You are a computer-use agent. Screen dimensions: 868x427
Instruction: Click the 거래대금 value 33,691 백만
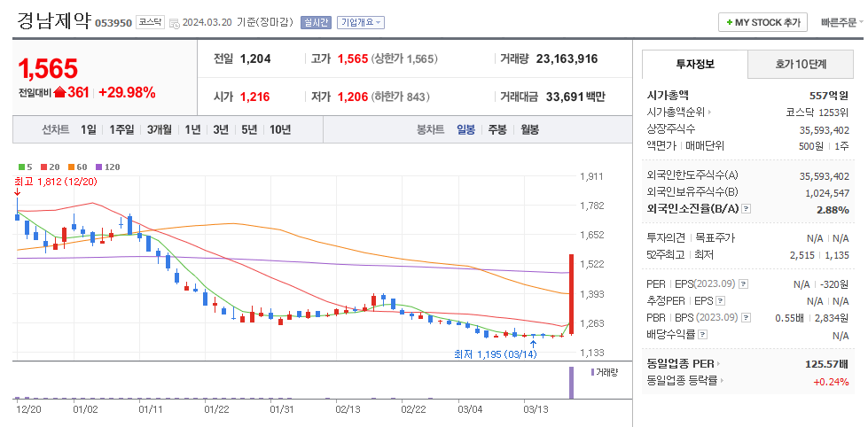pyautogui.click(x=575, y=97)
